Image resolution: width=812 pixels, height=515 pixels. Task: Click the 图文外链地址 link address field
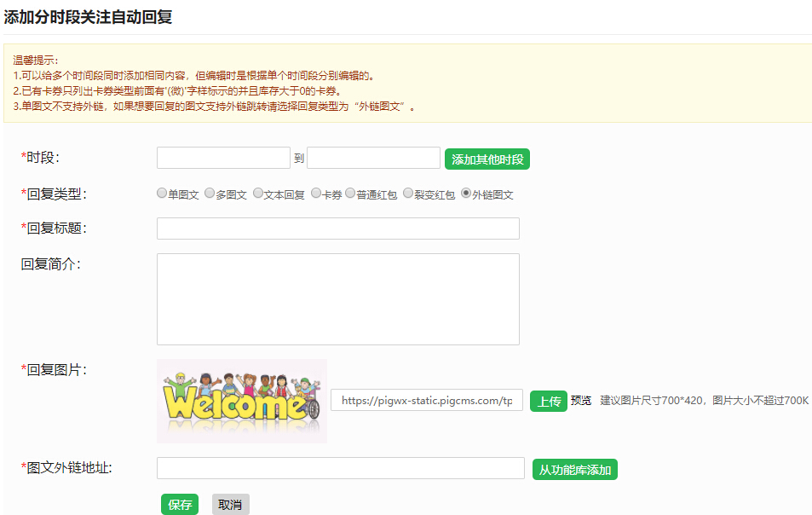click(341, 467)
